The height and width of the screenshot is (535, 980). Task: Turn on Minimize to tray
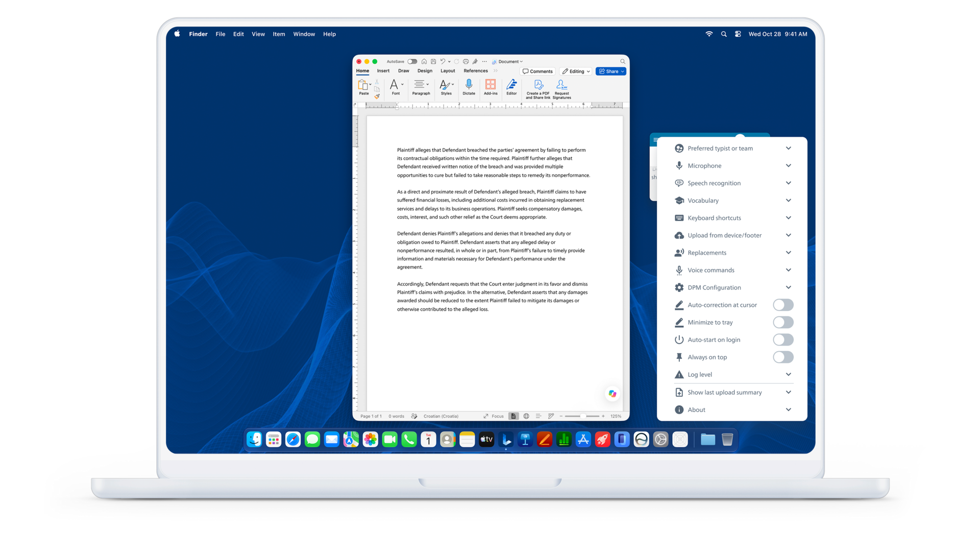pyautogui.click(x=783, y=322)
